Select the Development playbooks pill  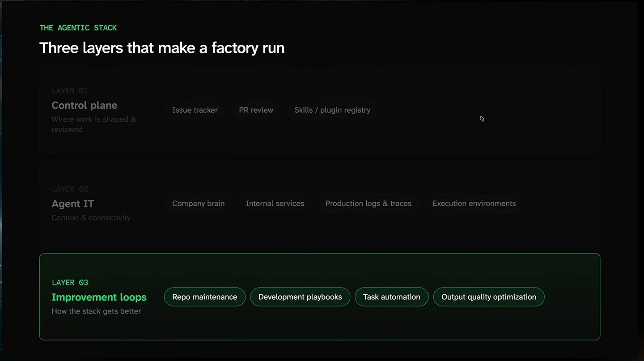[x=300, y=297]
